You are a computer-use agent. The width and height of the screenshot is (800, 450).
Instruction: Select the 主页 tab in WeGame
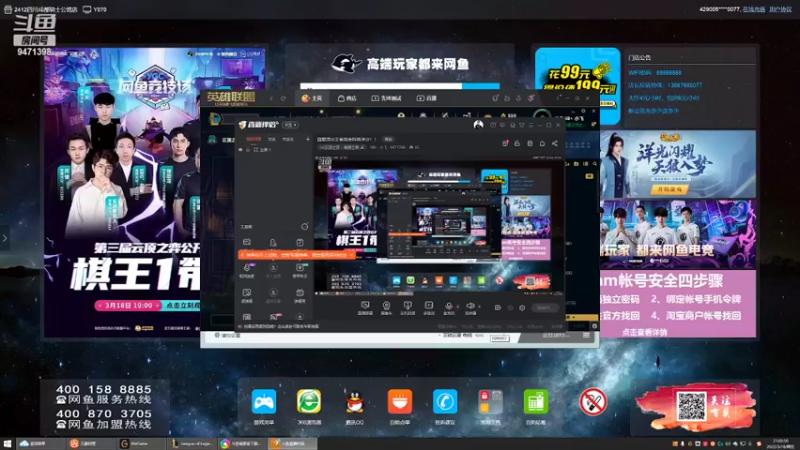[x=312, y=98]
